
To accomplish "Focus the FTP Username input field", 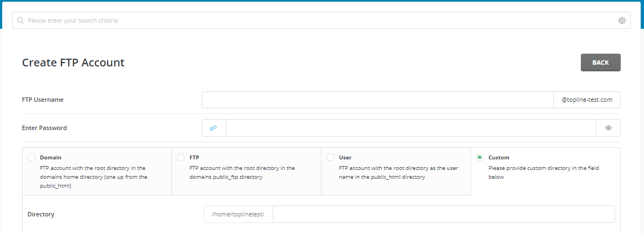I will [x=377, y=100].
